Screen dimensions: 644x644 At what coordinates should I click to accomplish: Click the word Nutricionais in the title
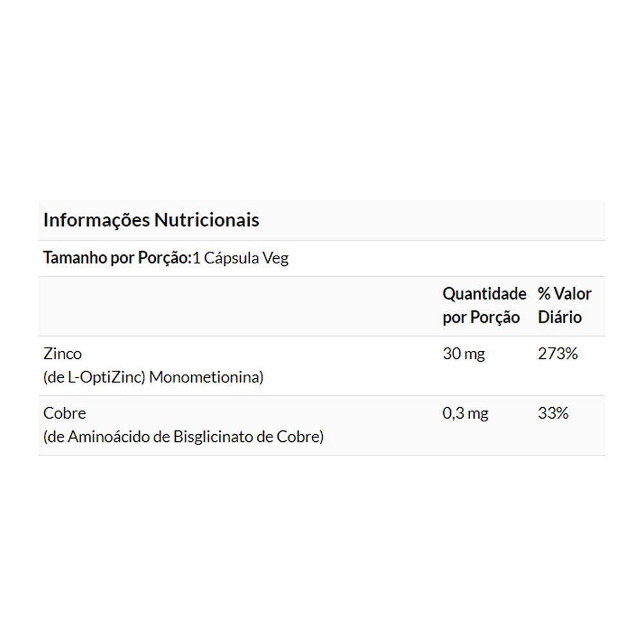[x=207, y=220]
